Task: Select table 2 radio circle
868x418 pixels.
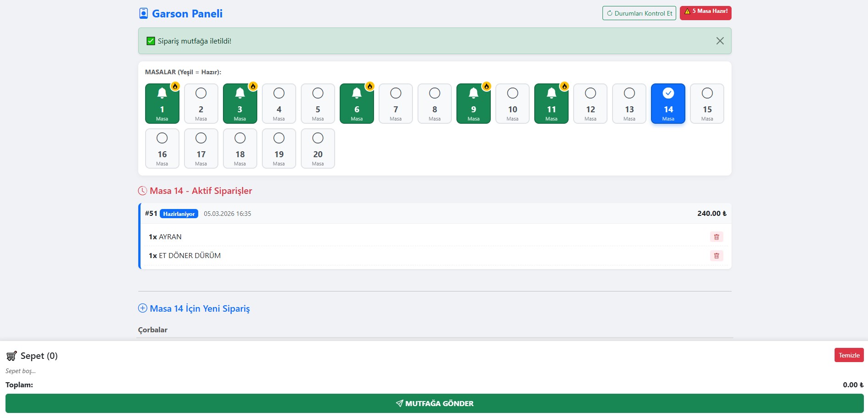Action: 201,93
